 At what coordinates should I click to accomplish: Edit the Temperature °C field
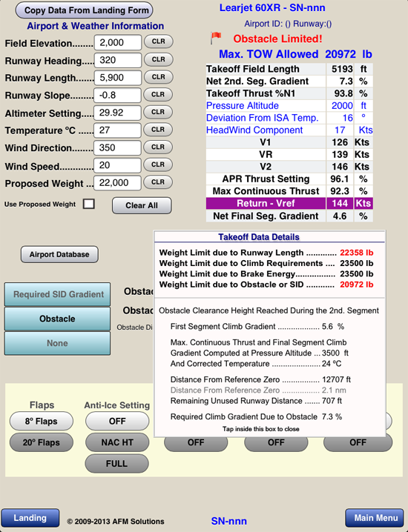(117, 130)
